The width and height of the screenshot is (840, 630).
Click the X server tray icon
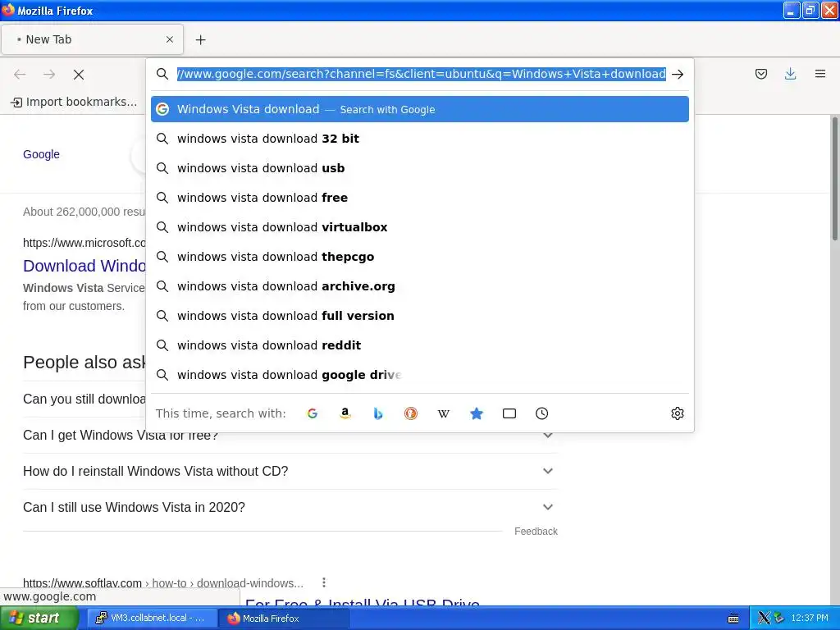(x=764, y=619)
